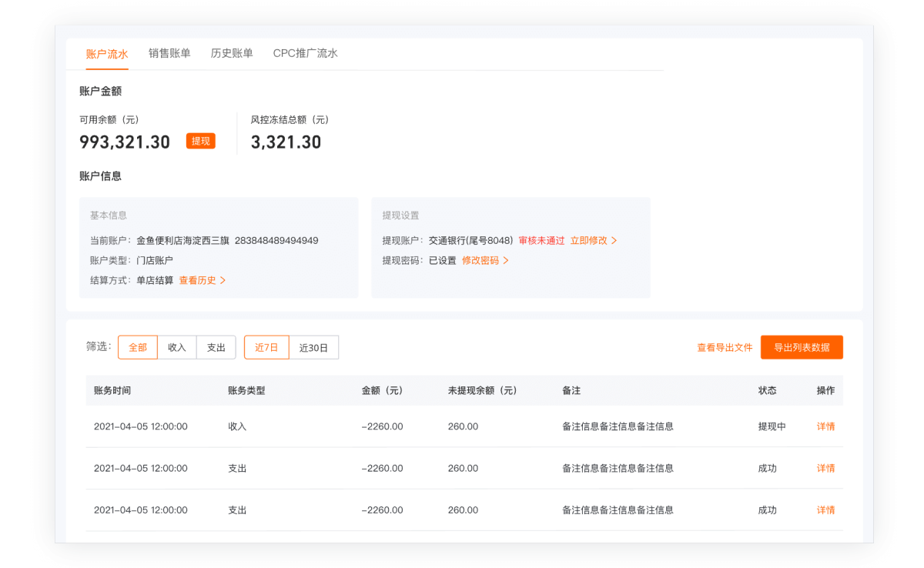The height and width of the screenshot is (568, 924).
Task: Switch to the 销售账单 tab
Action: click(x=169, y=54)
